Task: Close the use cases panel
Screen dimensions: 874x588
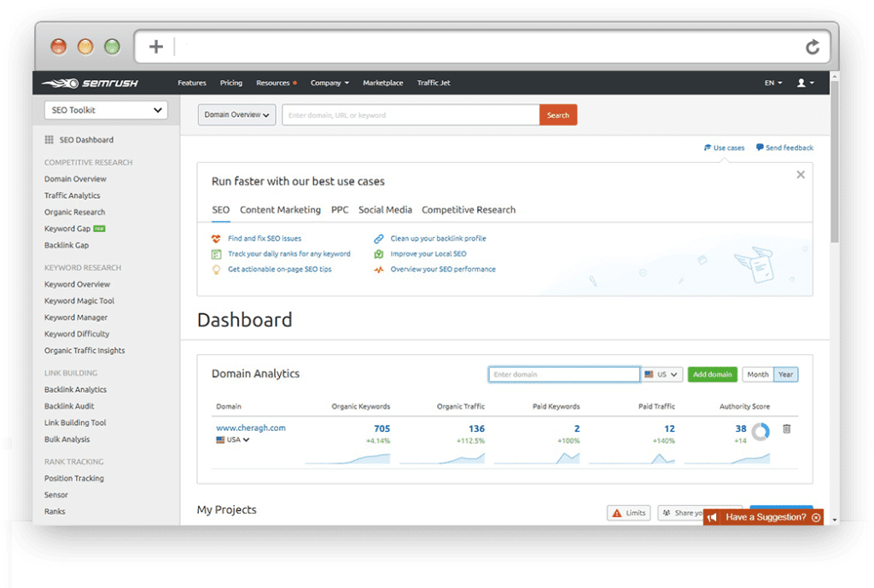Action: [800, 175]
